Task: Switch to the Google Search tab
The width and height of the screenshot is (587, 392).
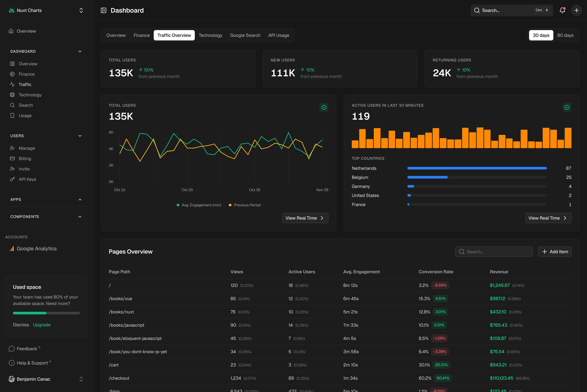Action: [x=245, y=35]
